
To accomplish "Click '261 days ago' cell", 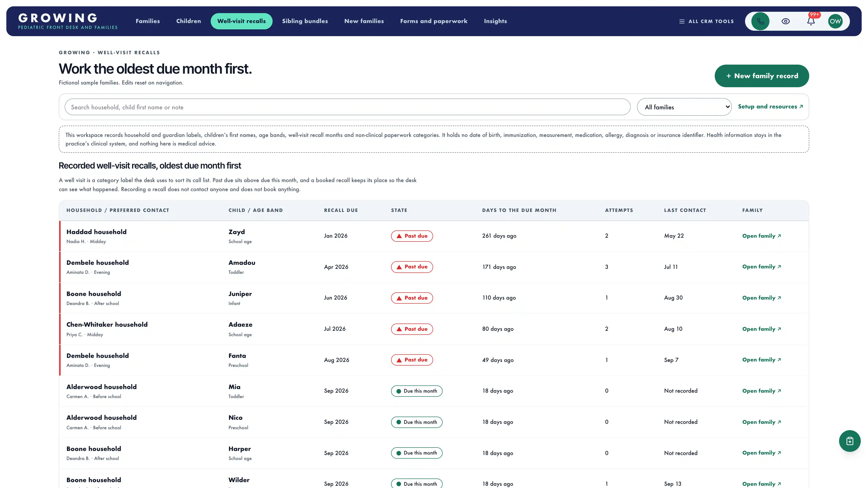I will [499, 236].
